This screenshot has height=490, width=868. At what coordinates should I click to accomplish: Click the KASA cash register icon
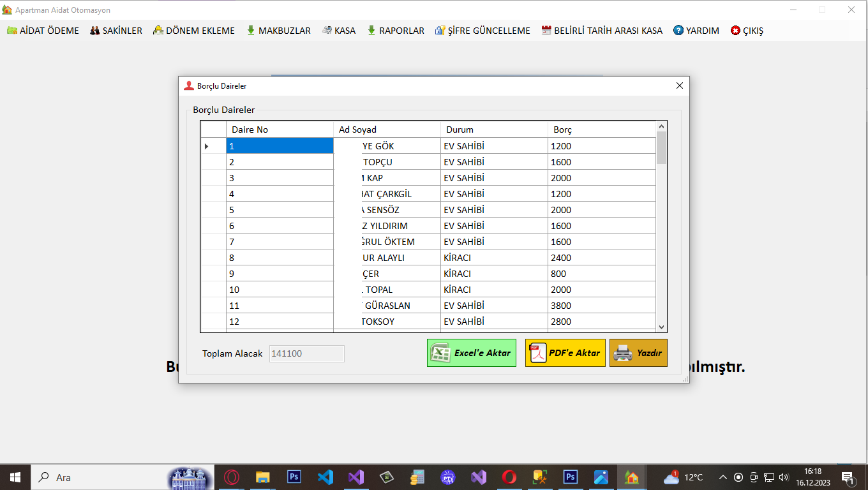[x=327, y=31]
